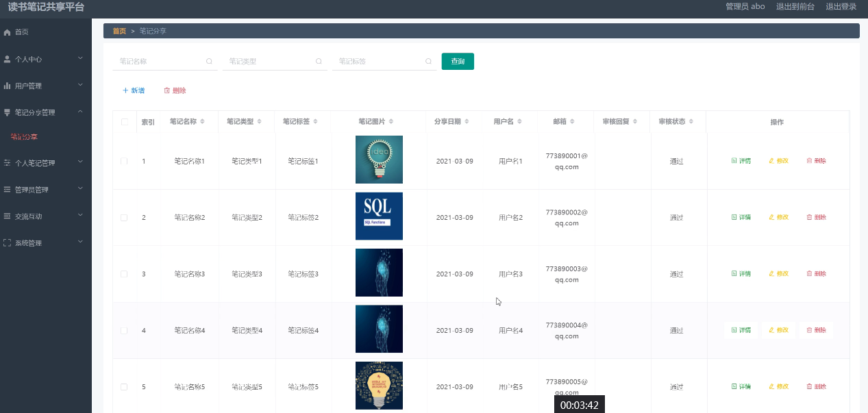
Task: Expand the 系统管理 menu chevron
Action: (x=80, y=242)
